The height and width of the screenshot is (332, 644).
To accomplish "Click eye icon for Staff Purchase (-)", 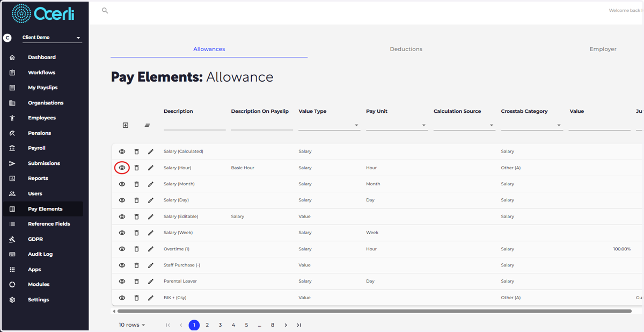I will [122, 265].
